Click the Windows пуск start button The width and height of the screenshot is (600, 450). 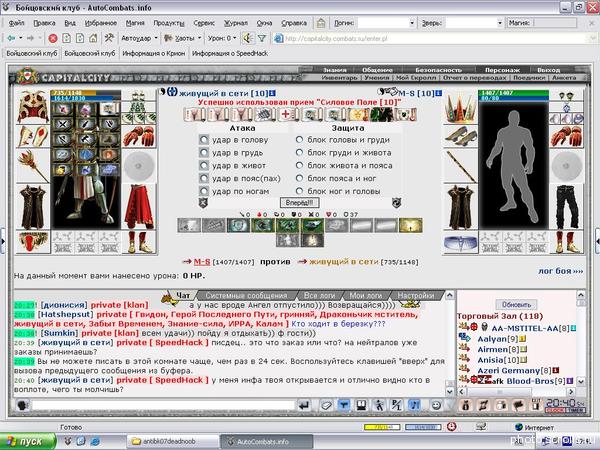point(28,442)
